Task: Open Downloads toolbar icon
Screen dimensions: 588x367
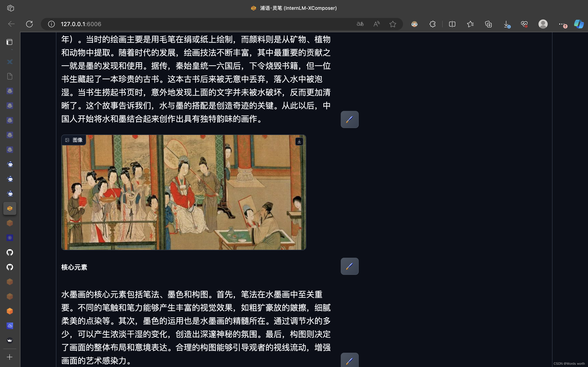Action: [506, 24]
